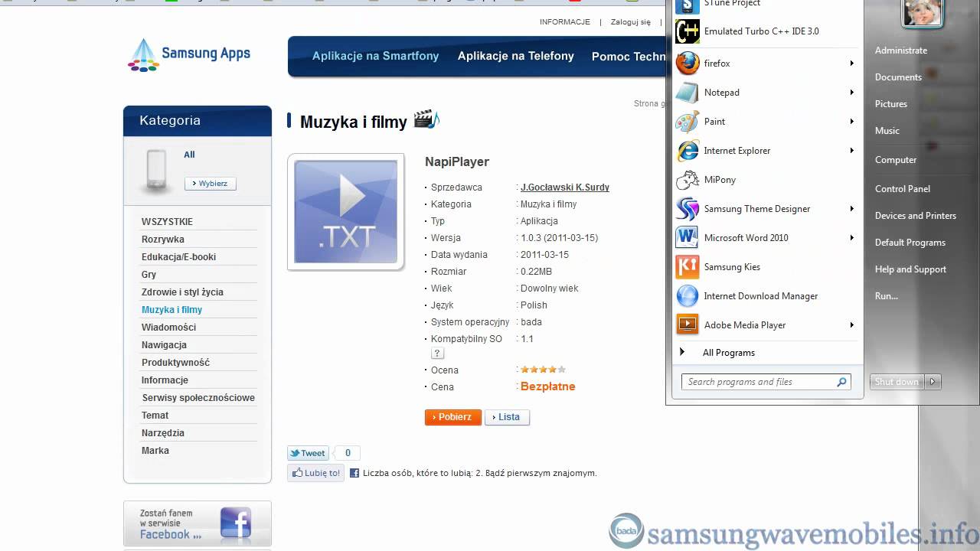Screen dimensions: 980x551
Task: Open Internet Download Manager icon
Action: click(688, 296)
